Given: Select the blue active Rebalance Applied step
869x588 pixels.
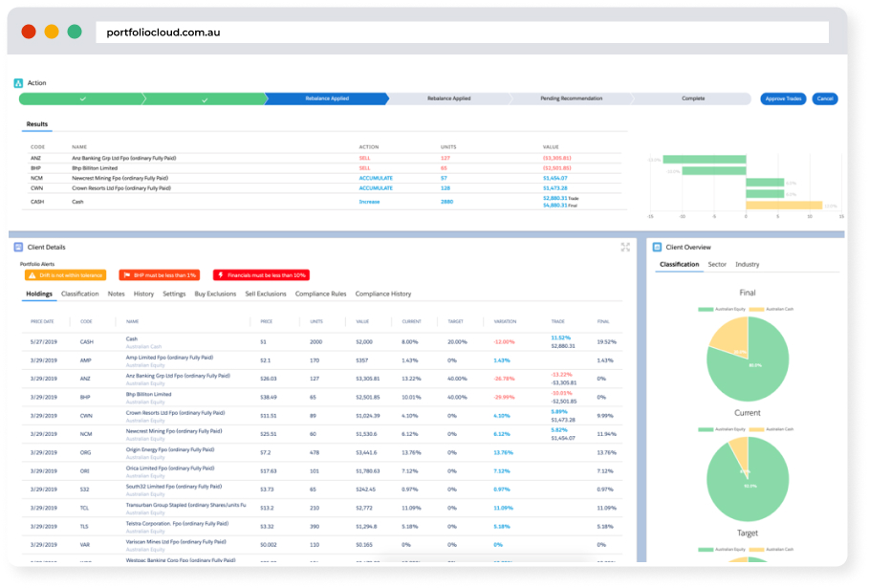Looking at the screenshot, I should [x=327, y=98].
